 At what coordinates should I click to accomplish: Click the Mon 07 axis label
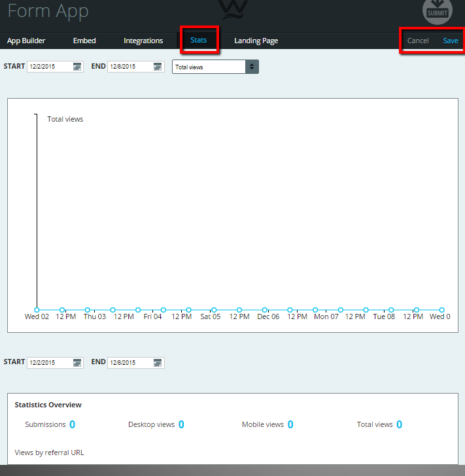click(x=326, y=316)
